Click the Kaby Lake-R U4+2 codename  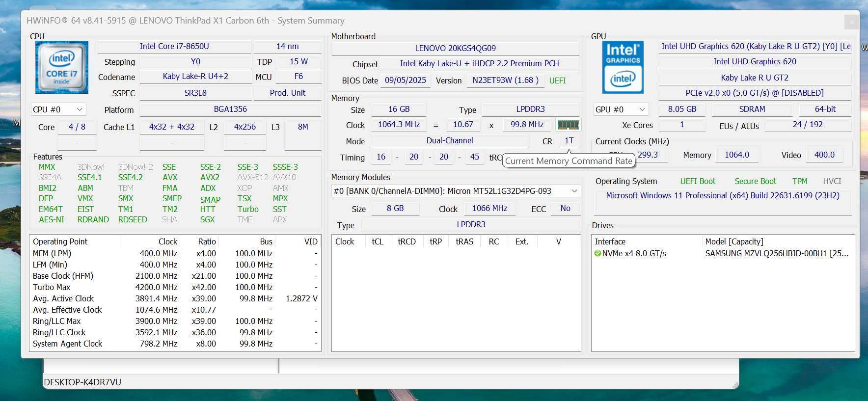click(x=195, y=77)
